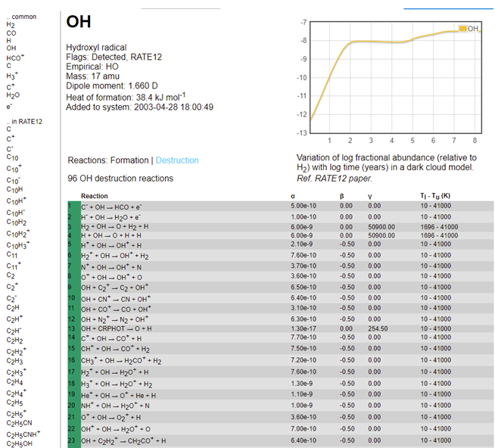Click reaction 23: OH + C2H2+ → CH2CO+ + H

click(x=123, y=440)
